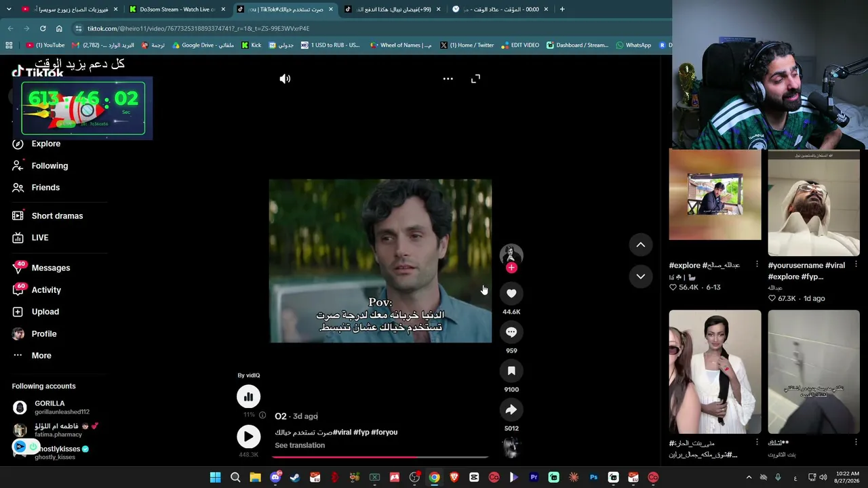Image resolution: width=868 pixels, height=488 pixels.
Task: Go to the browser home page
Action: pyautogui.click(x=59, y=28)
